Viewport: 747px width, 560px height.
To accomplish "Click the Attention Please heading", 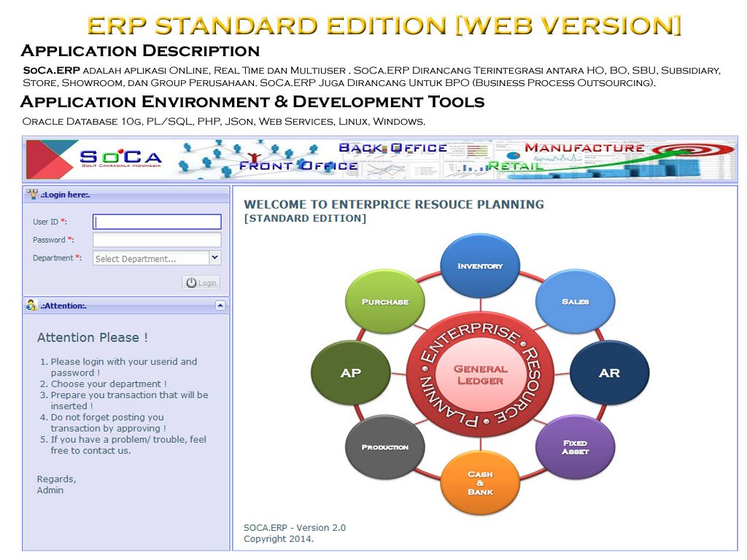I will point(93,338).
